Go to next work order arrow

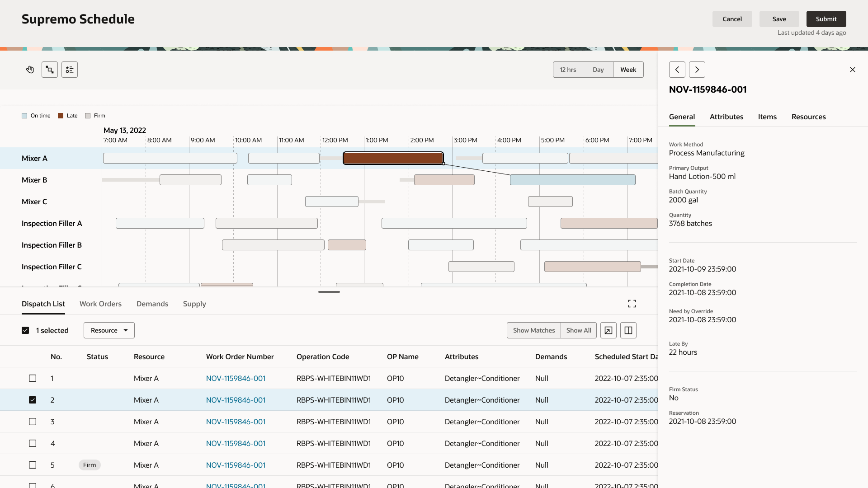click(x=697, y=70)
